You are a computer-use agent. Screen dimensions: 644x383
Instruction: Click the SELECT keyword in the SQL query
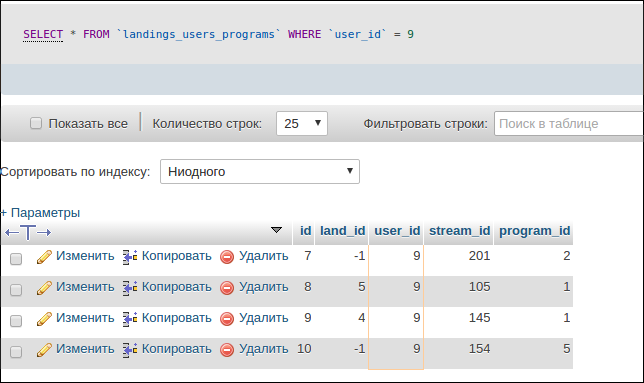pyautogui.click(x=43, y=34)
